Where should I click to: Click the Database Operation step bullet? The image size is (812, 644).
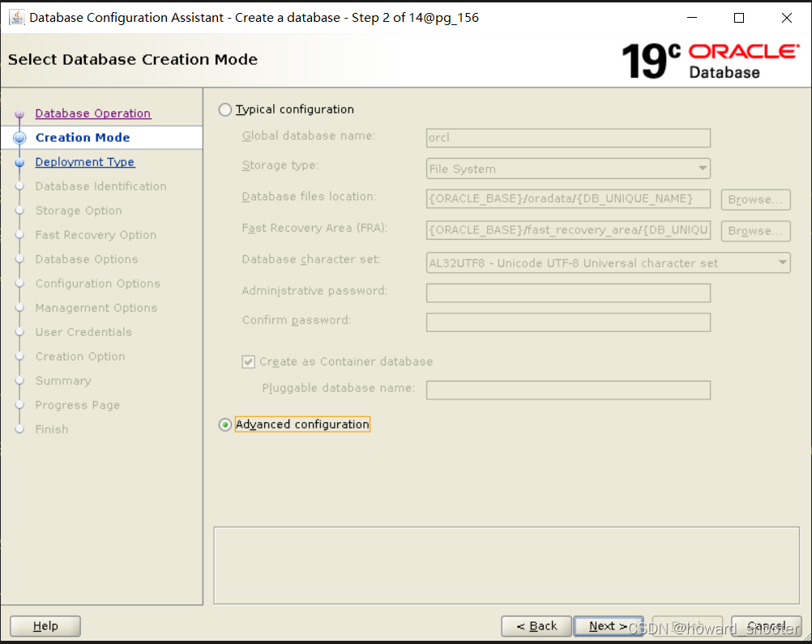(x=19, y=114)
